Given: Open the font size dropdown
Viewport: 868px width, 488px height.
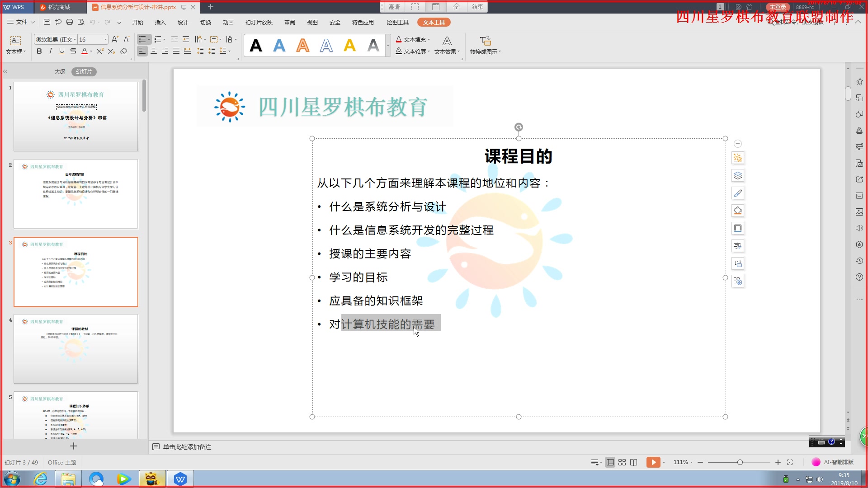Looking at the screenshot, I should pos(105,39).
